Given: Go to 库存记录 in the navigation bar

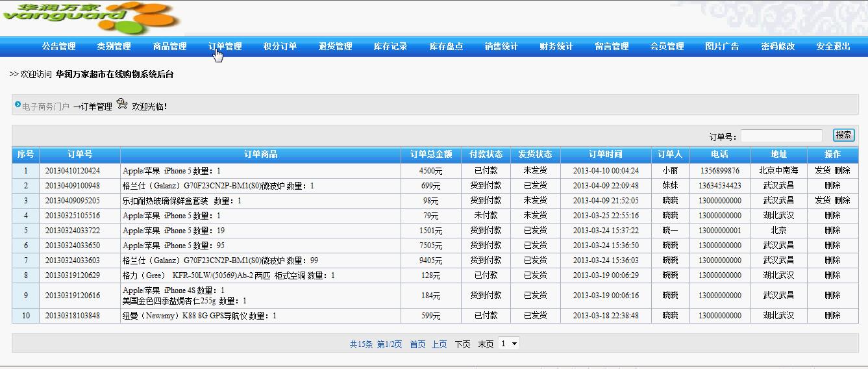Looking at the screenshot, I should tap(390, 47).
